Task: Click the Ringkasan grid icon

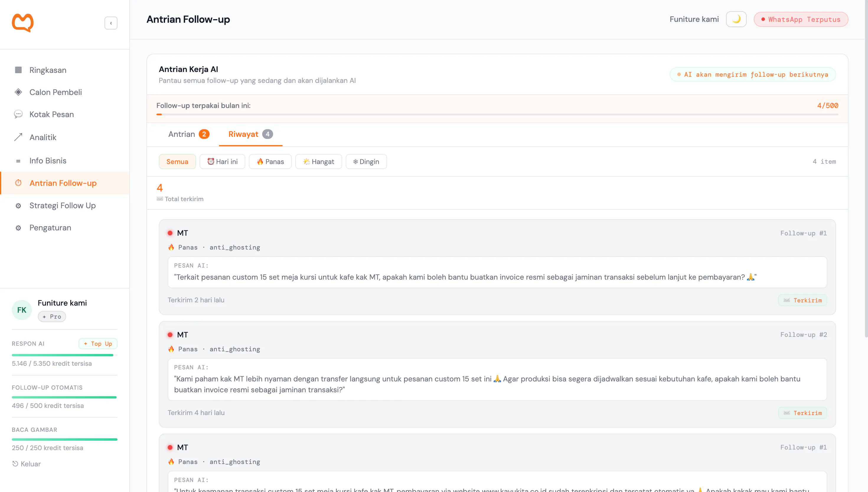Action: click(x=18, y=70)
